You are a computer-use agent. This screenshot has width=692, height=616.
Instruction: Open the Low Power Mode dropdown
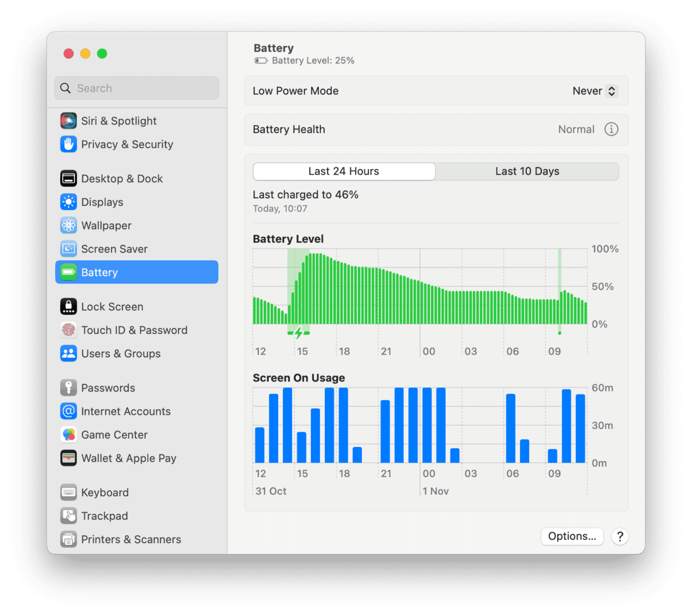pos(594,91)
